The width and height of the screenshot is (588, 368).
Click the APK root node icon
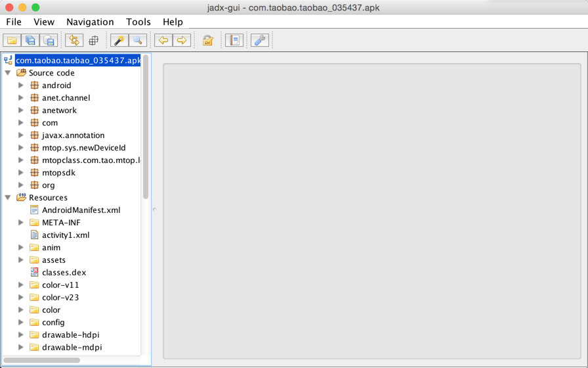pos(8,60)
